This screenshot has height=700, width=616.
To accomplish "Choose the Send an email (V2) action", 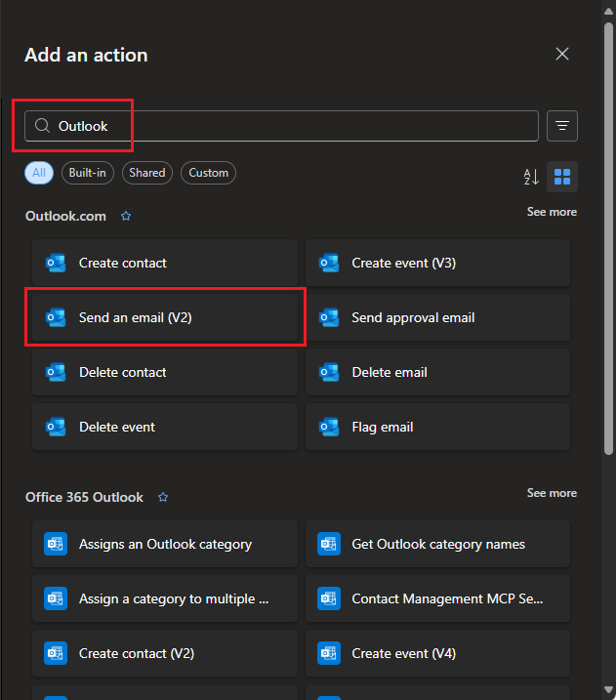I will (x=165, y=317).
